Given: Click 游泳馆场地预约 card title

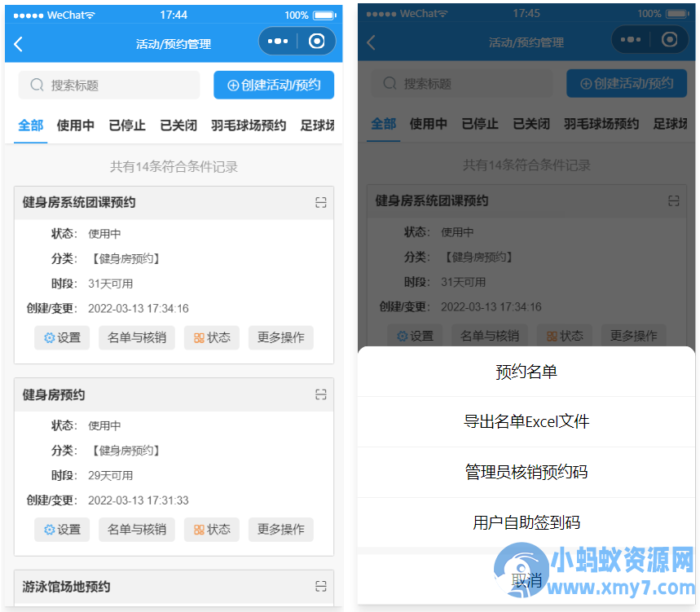Looking at the screenshot, I should pyautogui.click(x=66, y=587).
